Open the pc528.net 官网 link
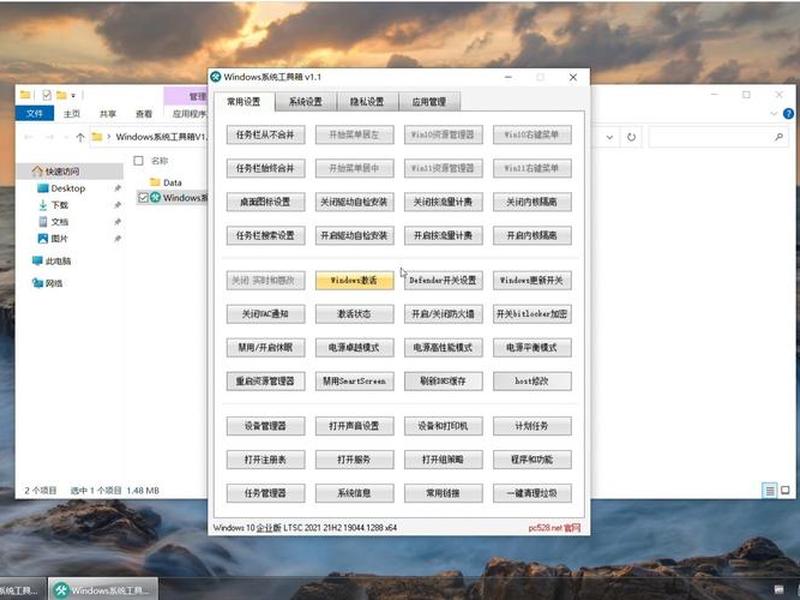800x600 pixels. click(x=554, y=528)
